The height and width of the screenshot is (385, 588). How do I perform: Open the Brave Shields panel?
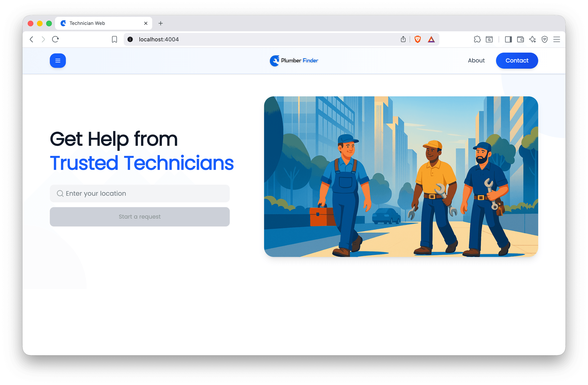418,39
